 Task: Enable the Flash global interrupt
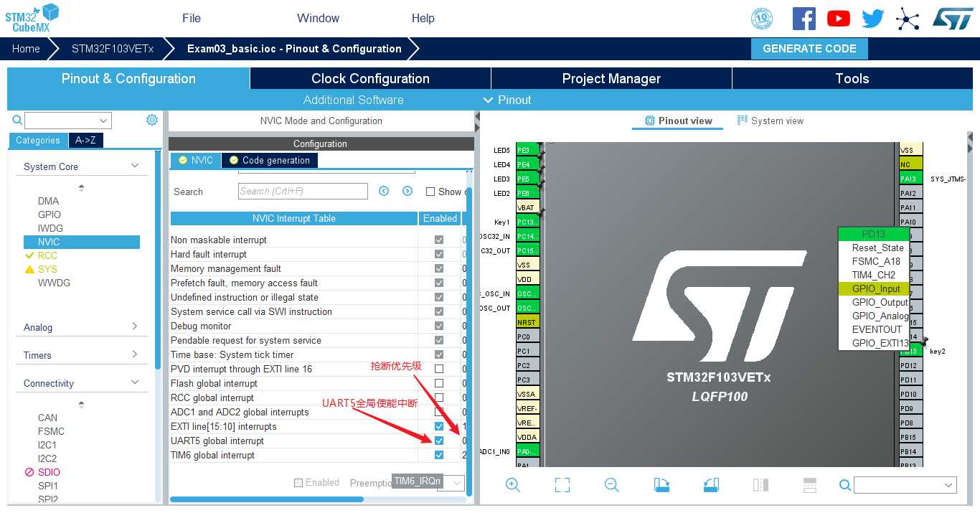tap(439, 383)
